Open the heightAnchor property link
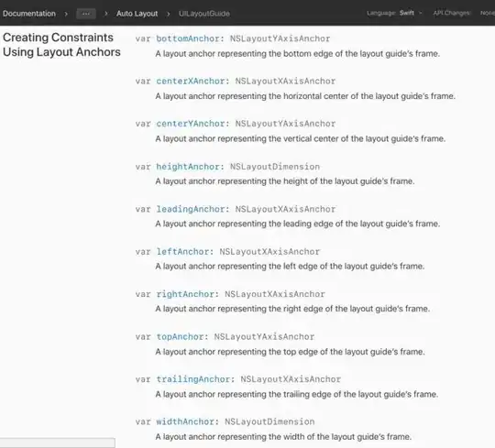This screenshot has height=448, width=495. 188,167
